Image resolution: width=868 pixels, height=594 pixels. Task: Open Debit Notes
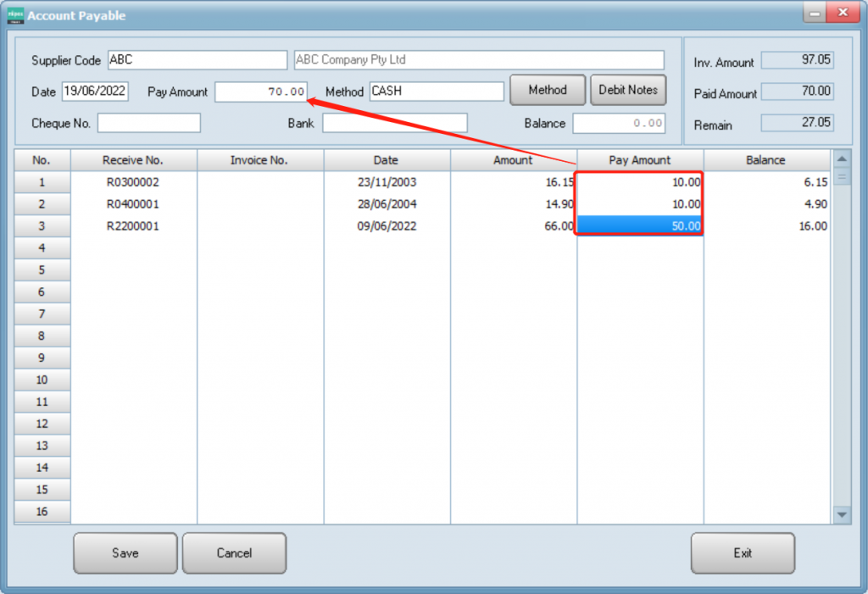pos(628,90)
